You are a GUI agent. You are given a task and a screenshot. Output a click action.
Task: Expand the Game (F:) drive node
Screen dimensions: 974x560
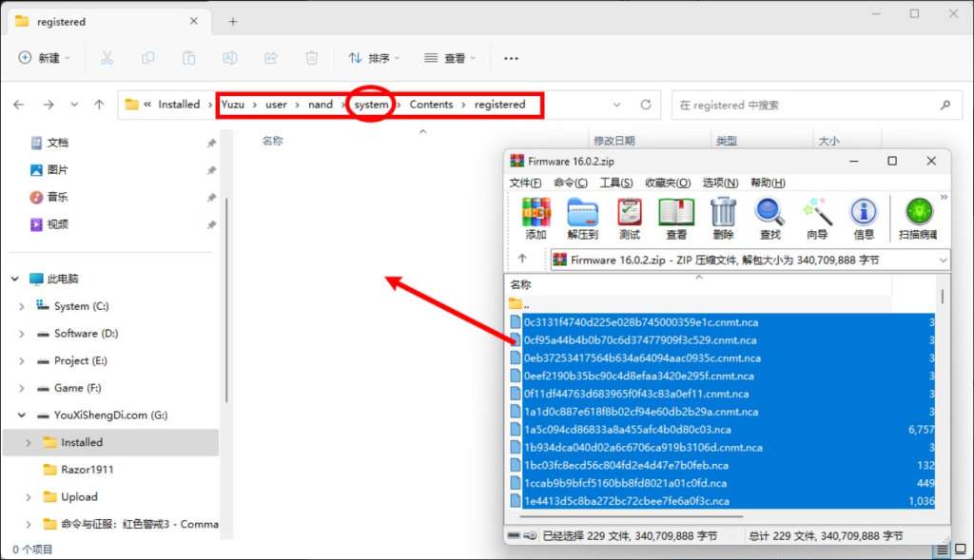(x=21, y=388)
